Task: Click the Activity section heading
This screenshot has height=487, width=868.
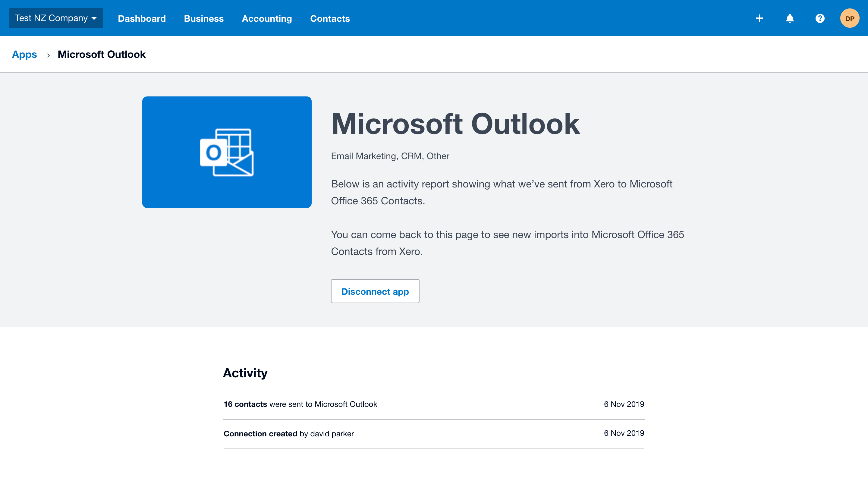Action: [x=245, y=373]
